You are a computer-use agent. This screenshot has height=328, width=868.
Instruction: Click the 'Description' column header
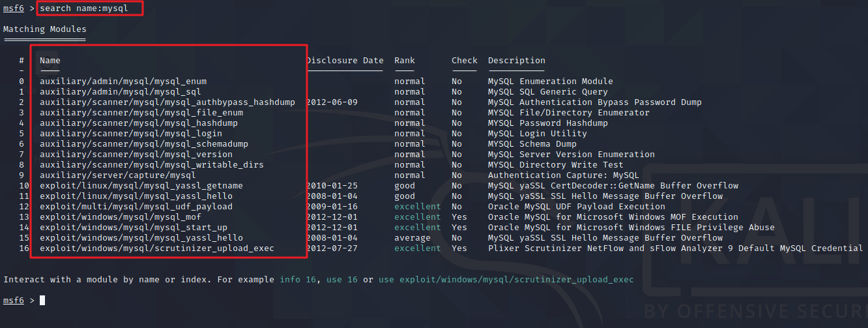pyautogui.click(x=517, y=61)
